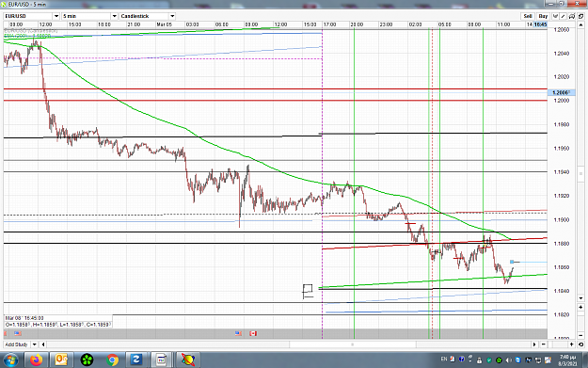Click the TeamViewer icon in system tray
The image size is (588, 368).
coord(518,360)
